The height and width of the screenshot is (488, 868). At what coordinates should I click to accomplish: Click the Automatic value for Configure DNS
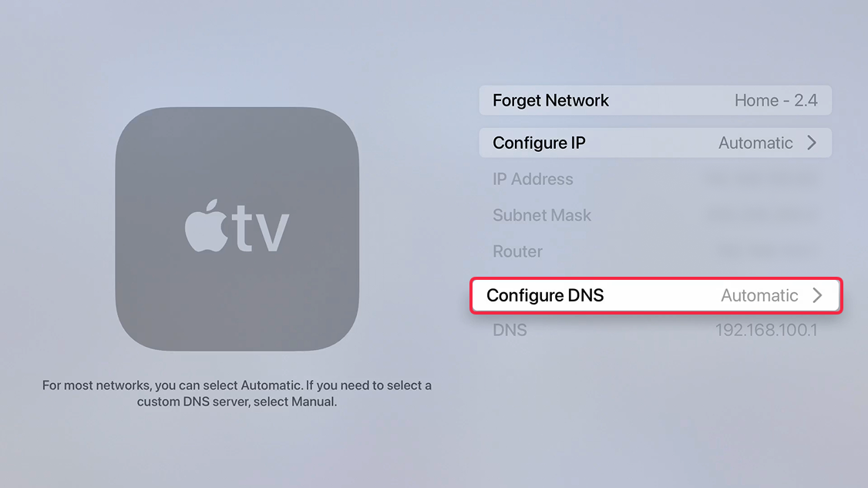[x=759, y=296]
